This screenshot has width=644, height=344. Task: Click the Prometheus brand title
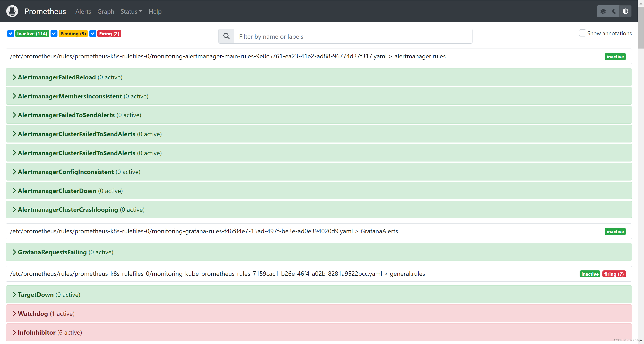point(45,11)
